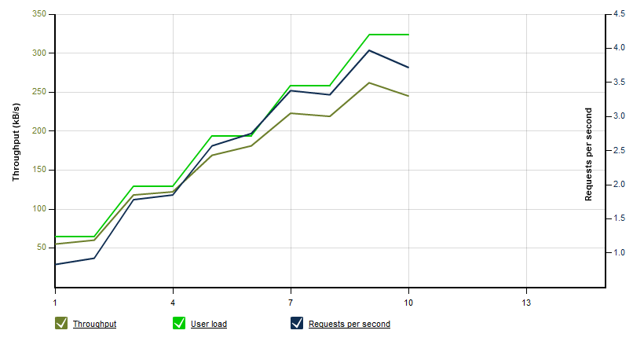Select x-axis tick label 10

[408, 303]
